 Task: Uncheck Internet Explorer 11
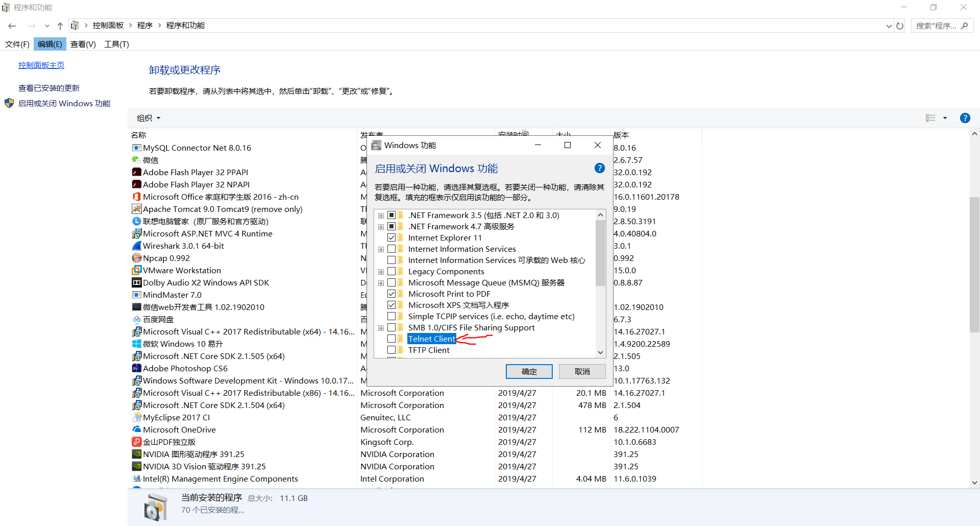391,238
